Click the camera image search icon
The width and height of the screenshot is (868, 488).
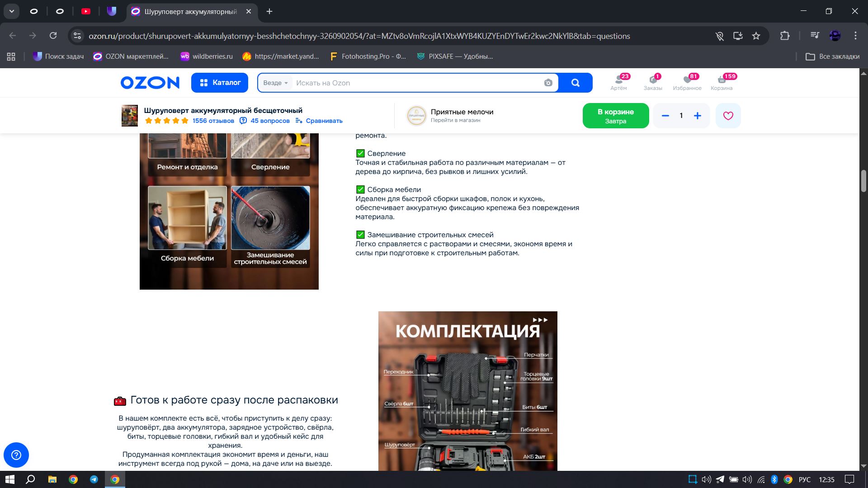[548, 83]
